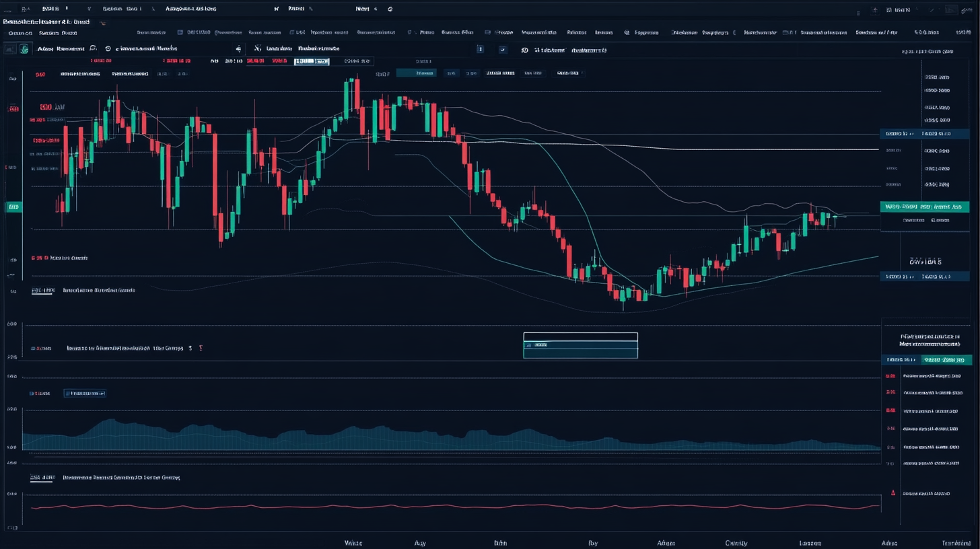The width and height of the screenshot is (980, 549).
Task: Click the small blue square icon in the middle toolbar
Action: [480, 49]
